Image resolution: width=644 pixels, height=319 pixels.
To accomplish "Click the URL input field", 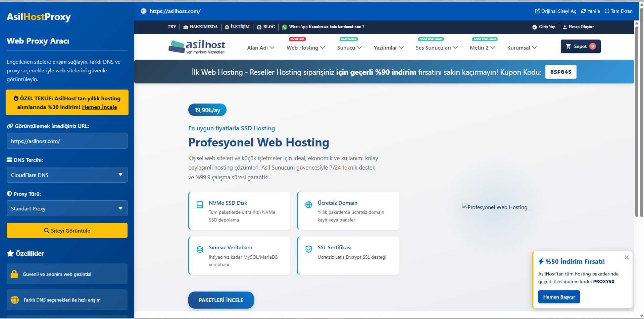I will pyautogui.click(x=67, y=141).
